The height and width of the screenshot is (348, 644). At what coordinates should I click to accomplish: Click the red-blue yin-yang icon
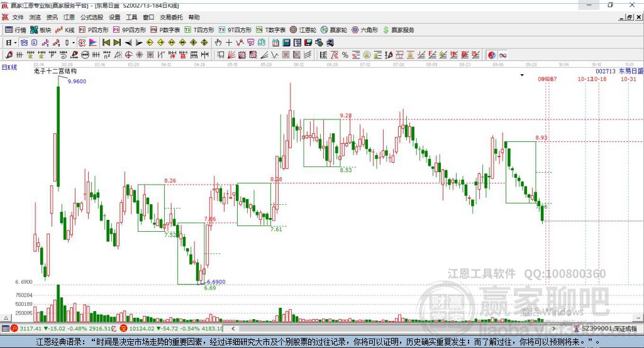(x=492, y=55)
